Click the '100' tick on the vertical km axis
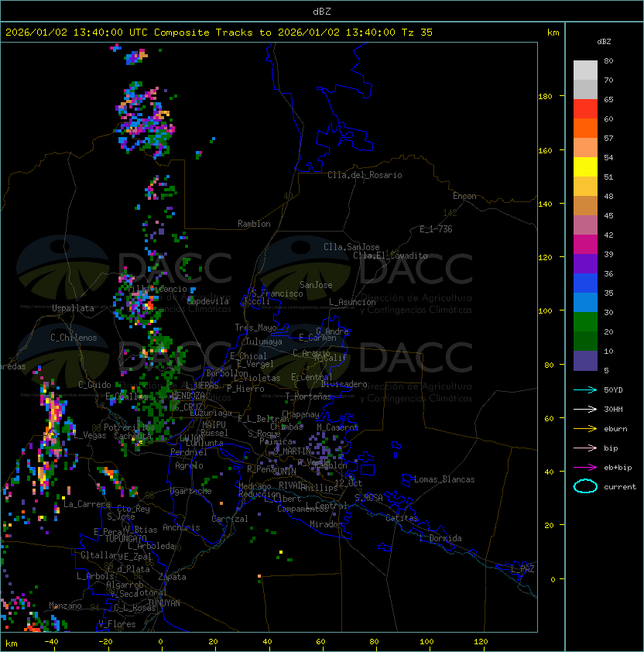This screenshot has height=652, width=644. point(545,311)
